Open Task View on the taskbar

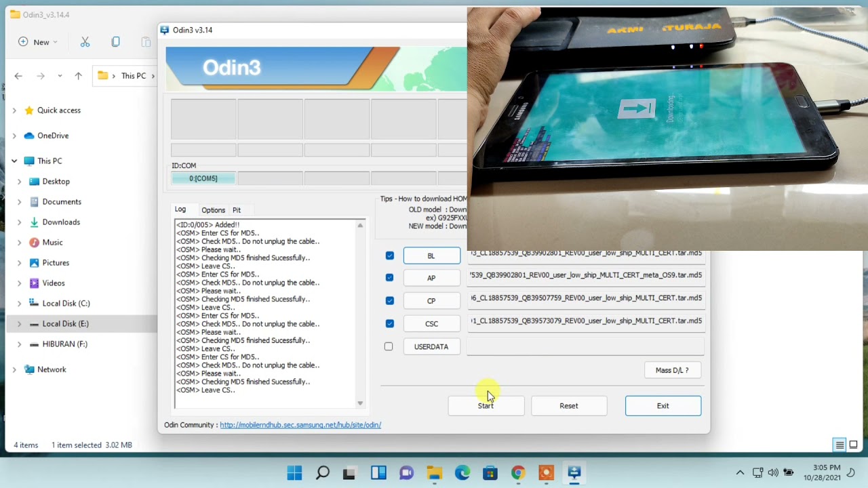coord(349,473)
